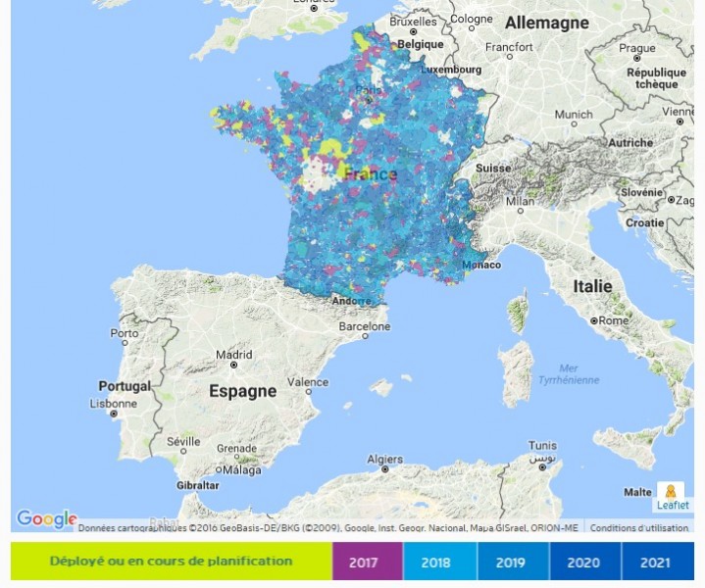Click the Andorre label on the map
This screenshot has width=705, height=588.
pyautogui.click(x=351, y=301)
